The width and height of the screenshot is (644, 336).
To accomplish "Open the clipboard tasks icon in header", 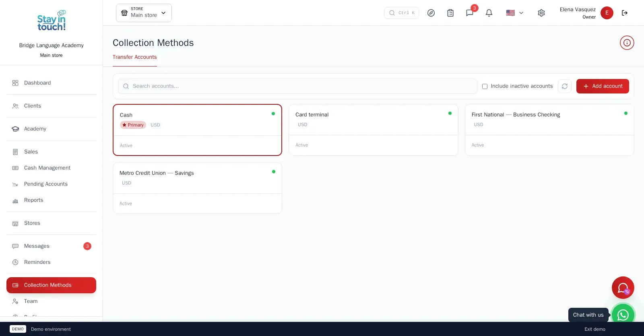I will click(x=450, y=13).
